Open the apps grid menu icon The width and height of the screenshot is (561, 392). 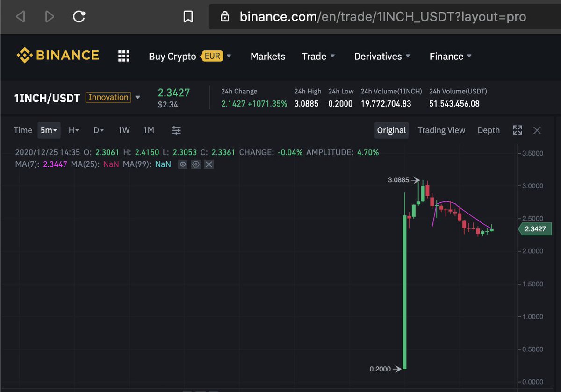point(123,56)
